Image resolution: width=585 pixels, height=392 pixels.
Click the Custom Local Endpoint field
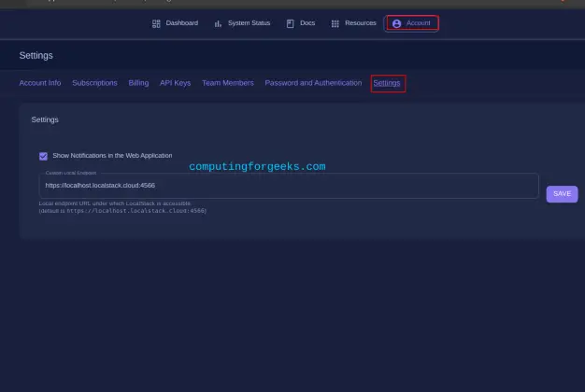pos(288,186)
